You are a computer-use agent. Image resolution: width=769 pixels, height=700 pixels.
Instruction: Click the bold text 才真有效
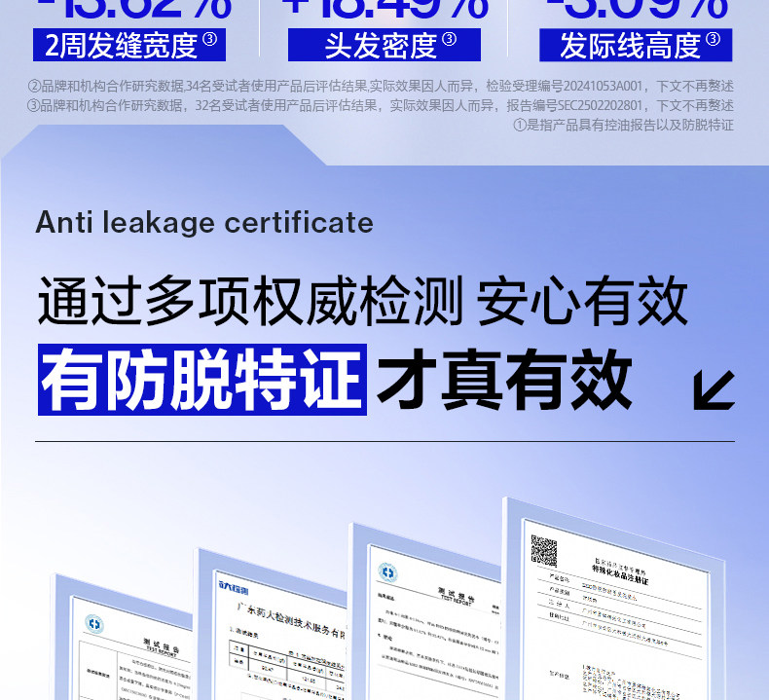pos(504,380)
